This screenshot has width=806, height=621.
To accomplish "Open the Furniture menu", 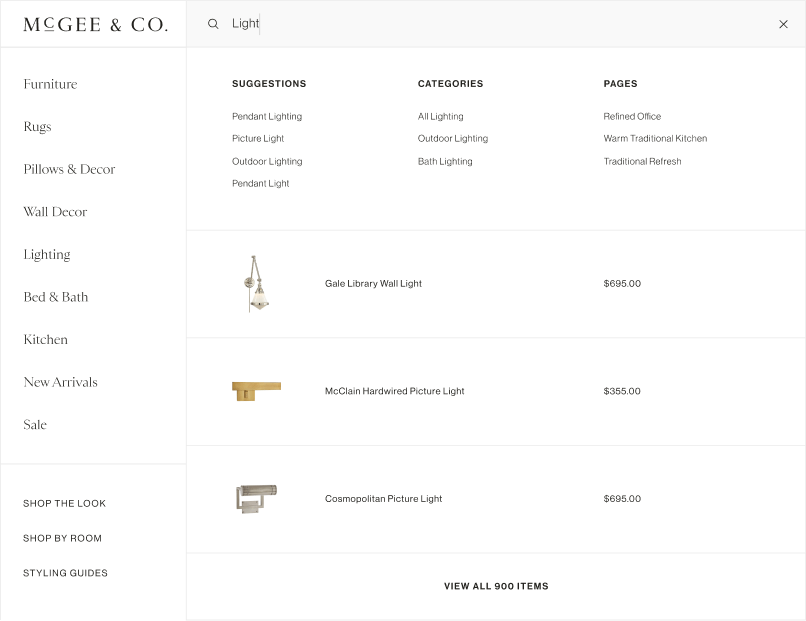I will pyautogui.click(x=50, y=84).
